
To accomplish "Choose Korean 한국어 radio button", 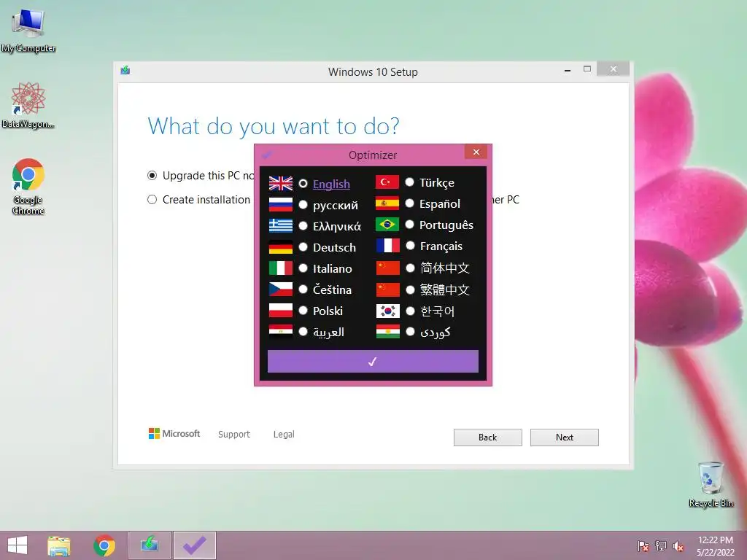I will 410,311.
